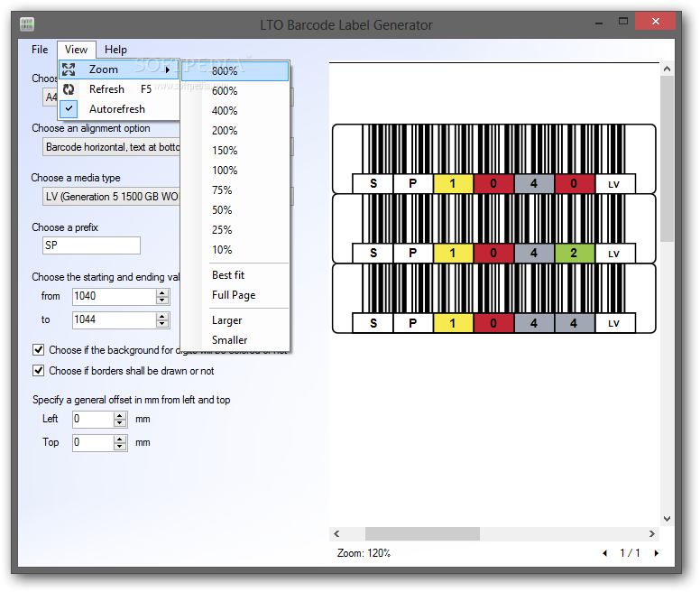Select 25% zoom level
Image resolution: width=700 pixels, height=592 pixels.
235,230
